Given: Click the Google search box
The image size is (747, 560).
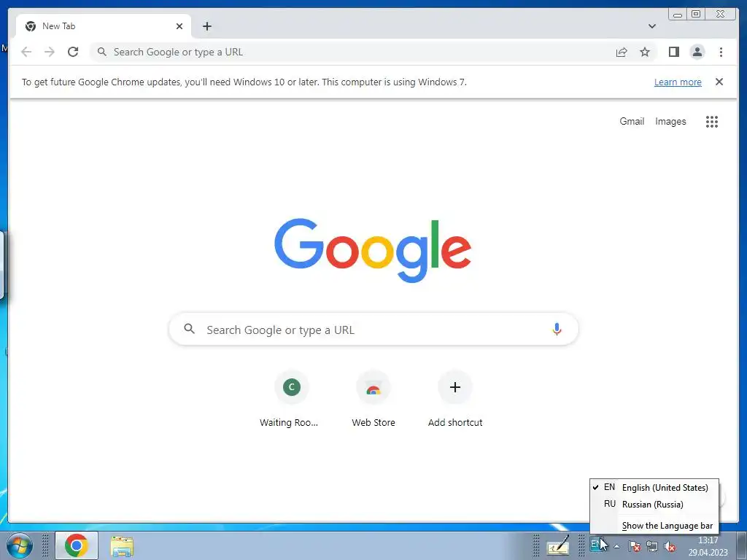Looking at the screenshot, I should 373,329.
